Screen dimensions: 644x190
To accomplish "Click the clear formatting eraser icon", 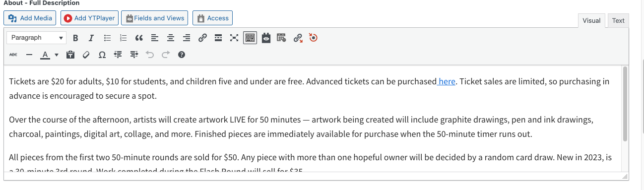I will click(x=86, y=55).
